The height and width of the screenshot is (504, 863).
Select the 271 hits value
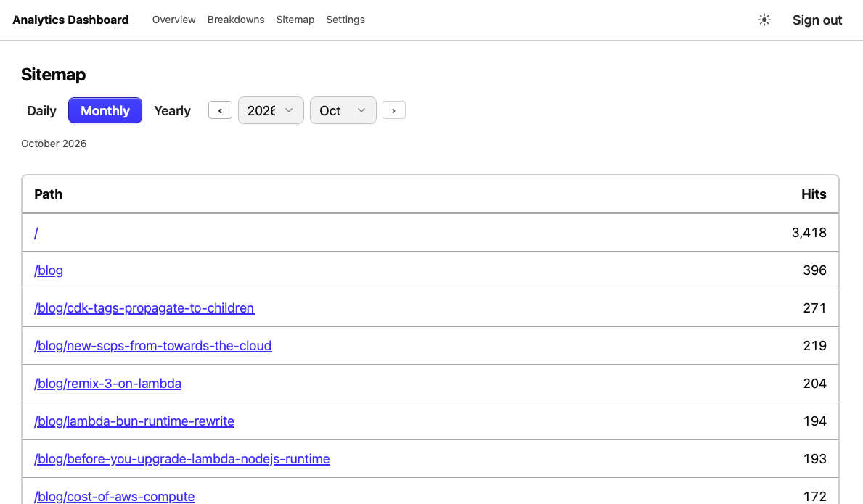coord(814,307)
